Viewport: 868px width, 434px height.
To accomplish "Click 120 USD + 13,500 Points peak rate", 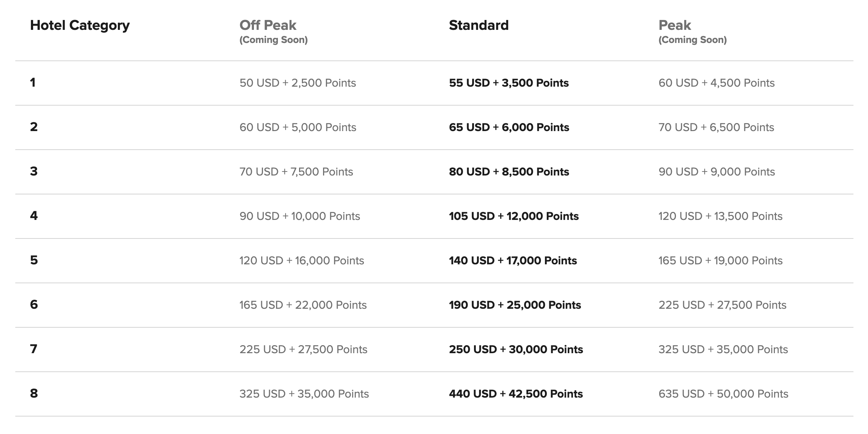I will (720, 216).
